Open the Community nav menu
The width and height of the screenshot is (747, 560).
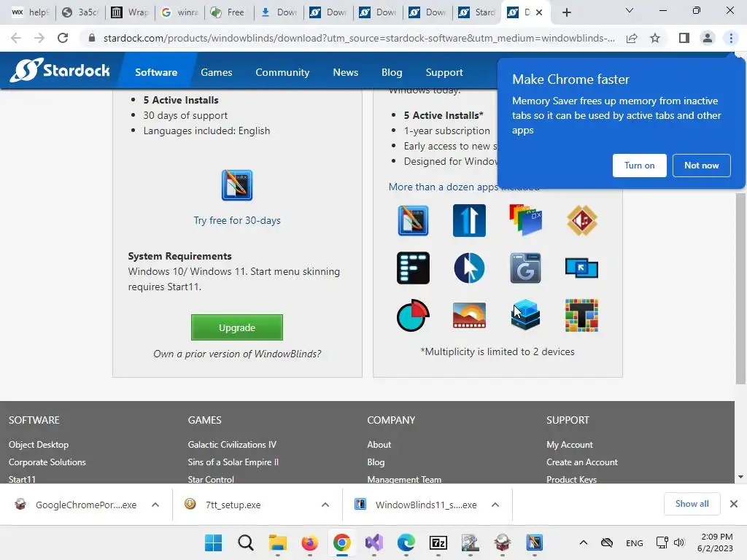(x=282, y=72)
